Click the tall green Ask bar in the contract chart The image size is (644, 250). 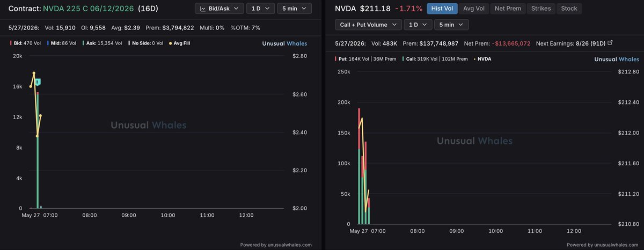[38, 150]
